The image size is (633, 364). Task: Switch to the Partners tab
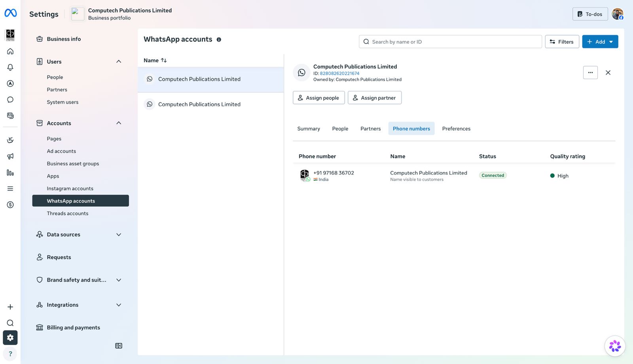[371, 129]
